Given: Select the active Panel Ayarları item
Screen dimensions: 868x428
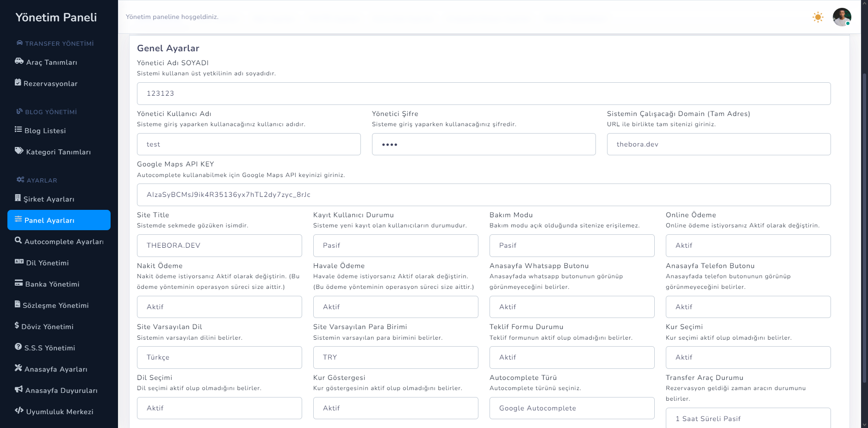Looking at the screenshot, I should pyautogui.click(x=59, y=220).
